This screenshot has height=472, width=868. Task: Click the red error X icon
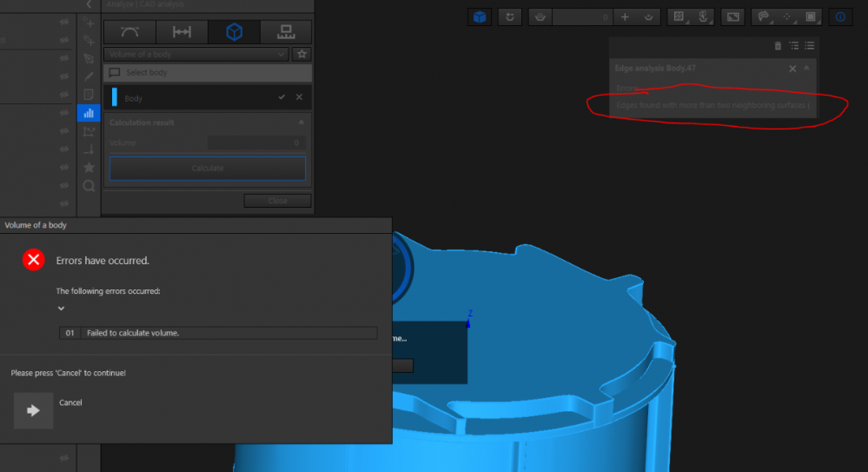(x=34, y=260)
